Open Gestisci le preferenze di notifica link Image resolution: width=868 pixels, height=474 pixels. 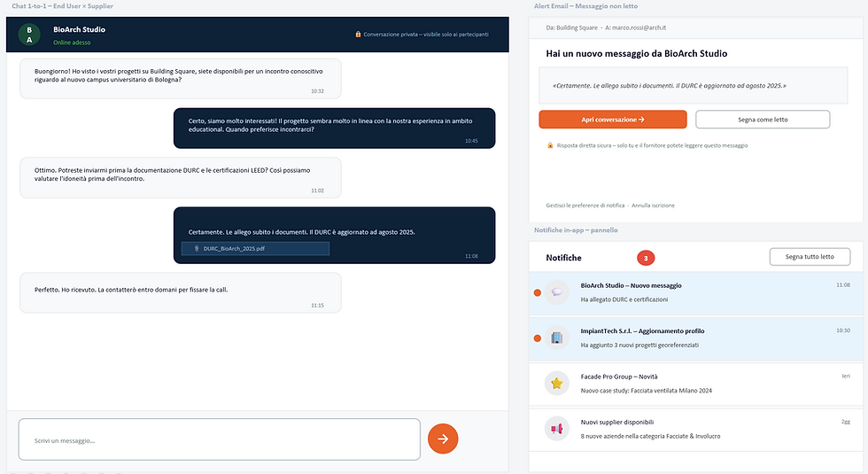pyautogui.click(x=585, y=206)
